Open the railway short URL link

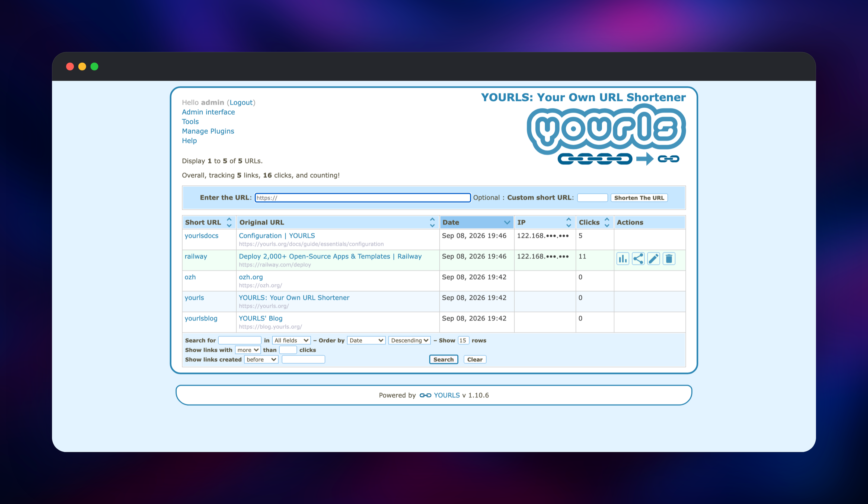[x=196, y=256]
